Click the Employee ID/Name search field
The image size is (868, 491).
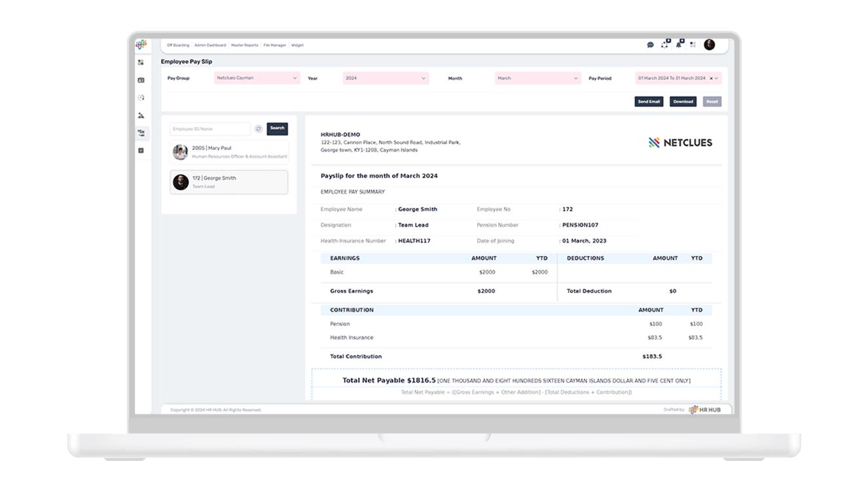(209, 129)
